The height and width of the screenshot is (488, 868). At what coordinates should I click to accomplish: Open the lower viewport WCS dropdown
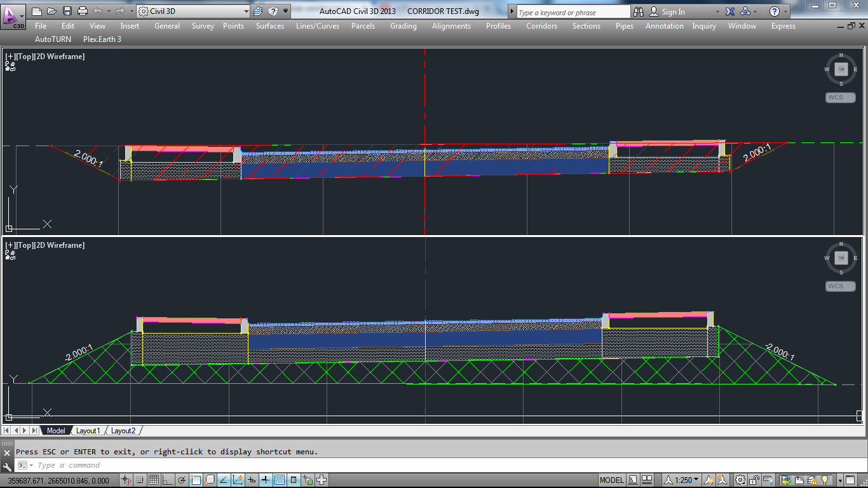(x=841, y=286)
